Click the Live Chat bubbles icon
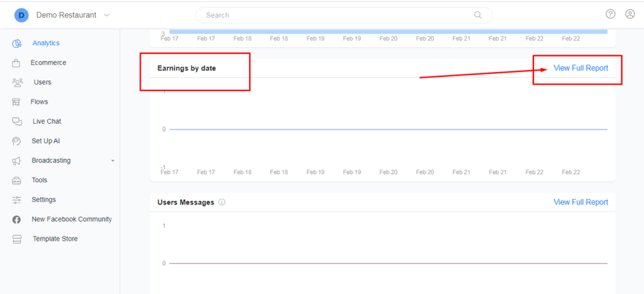 (17, 122)
